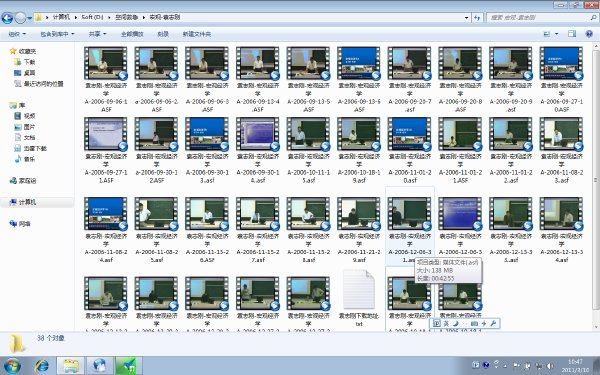Viewport: 600px width, 375px height.
Task: Select Soft (D:) in the address breadcrumb
Action: pos(92,17)
